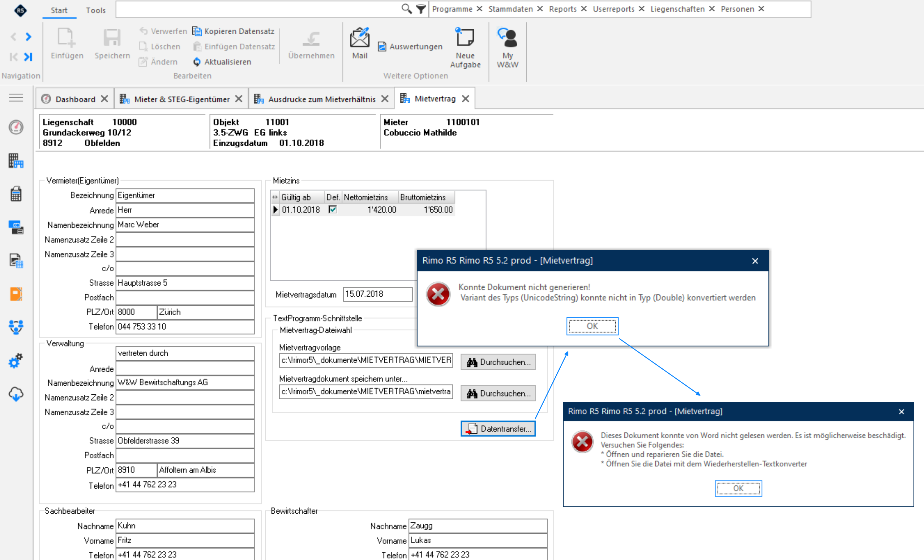
Task: Click the Nettomietzins column header
Action: (370, 197)
